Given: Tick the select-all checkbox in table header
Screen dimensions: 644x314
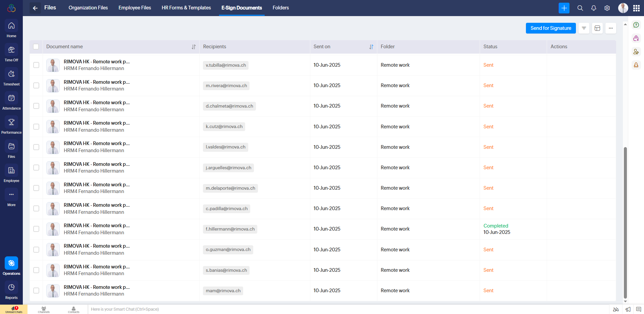Looking at the screenshot, I should [36, 47].
